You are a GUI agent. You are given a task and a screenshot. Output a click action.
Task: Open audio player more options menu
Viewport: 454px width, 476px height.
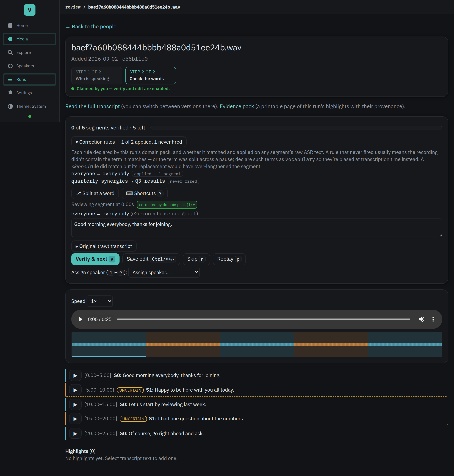pyautogui.click(x=433, y=319)
